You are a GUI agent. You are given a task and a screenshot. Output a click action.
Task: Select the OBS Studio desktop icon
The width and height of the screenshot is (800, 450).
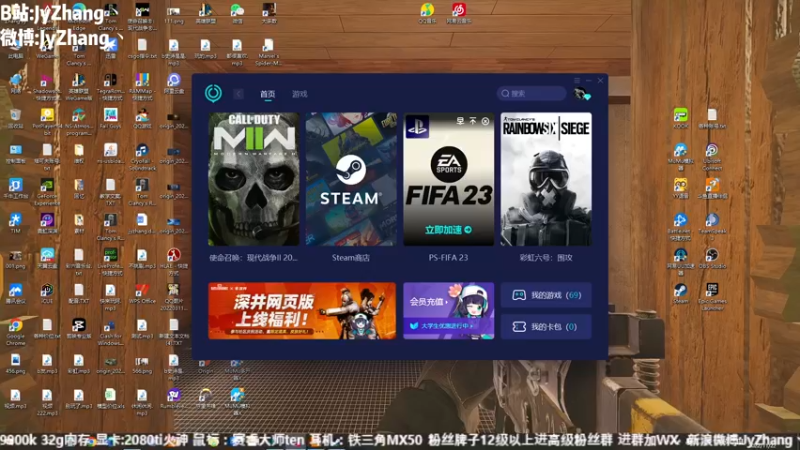[x=712, y=258]
